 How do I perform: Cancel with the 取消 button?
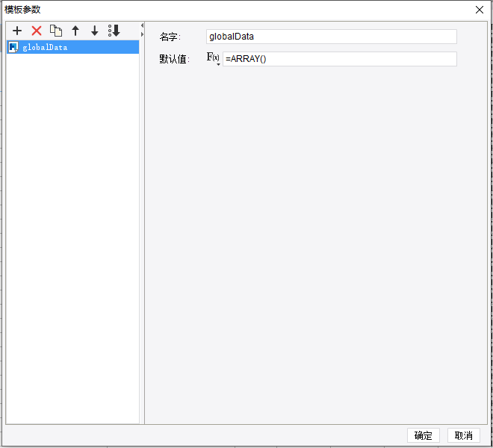coord(464,435)
